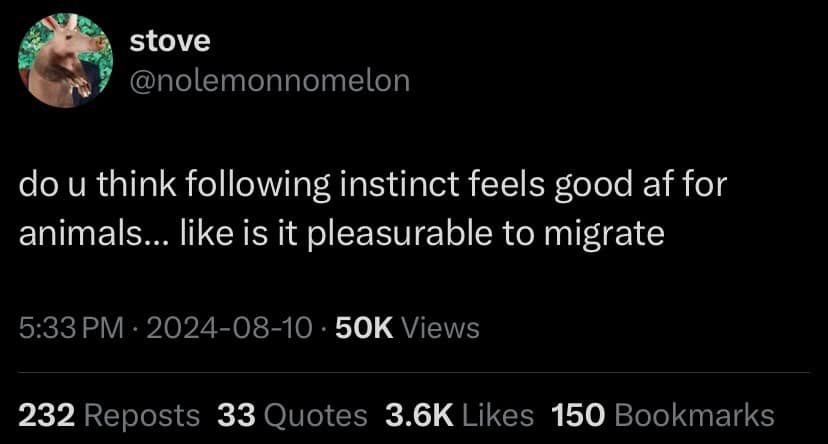Click the stove profile avatar picture
Viewport: 828px width, 444px height.
pos(63,61)
